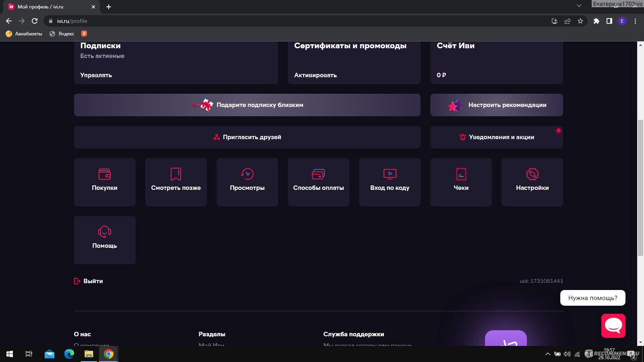Viewport: 644px width, 362px height.
Task: Click the Нужна помощь? bubble
Action: [x=593, y=298]
